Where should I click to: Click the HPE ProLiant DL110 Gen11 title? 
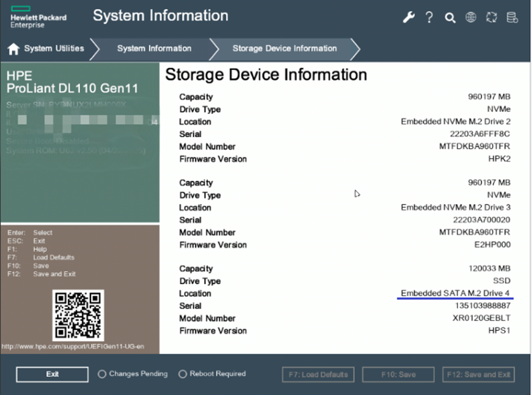pos(73,82)
